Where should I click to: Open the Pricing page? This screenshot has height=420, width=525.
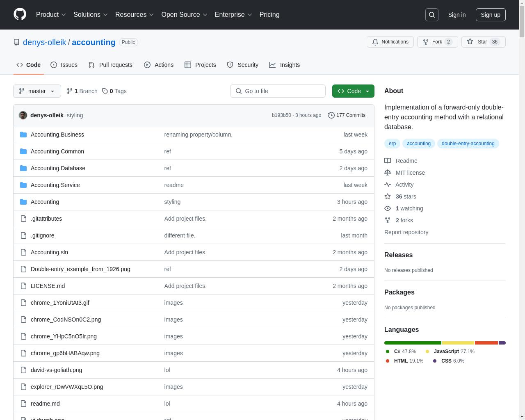(269, 14)
